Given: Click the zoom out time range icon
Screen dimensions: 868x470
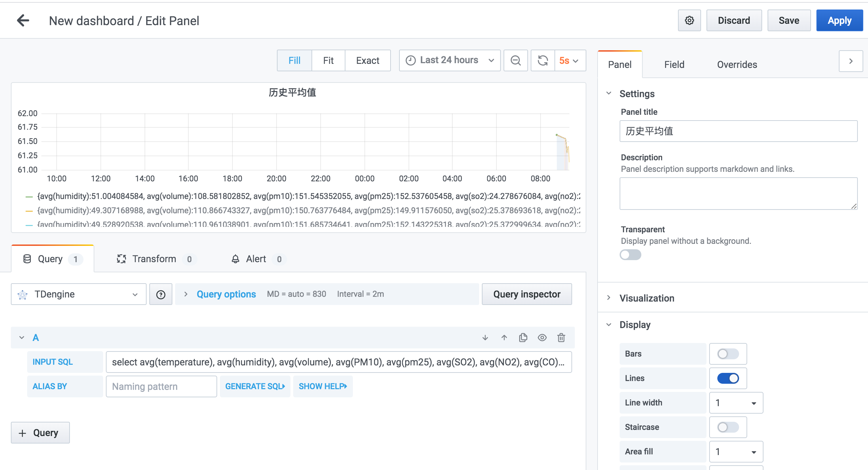Looking at the screenshot, I should click(x=515, y=60).
